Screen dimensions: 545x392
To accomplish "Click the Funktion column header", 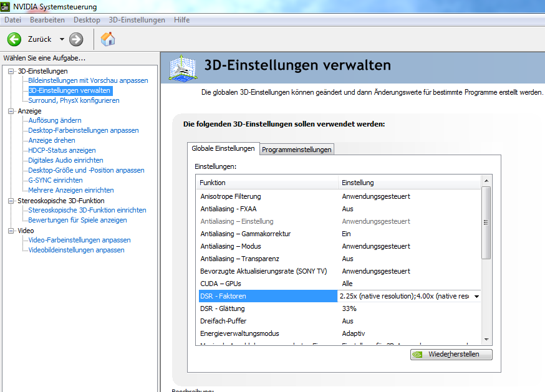I will coord(267,183).
